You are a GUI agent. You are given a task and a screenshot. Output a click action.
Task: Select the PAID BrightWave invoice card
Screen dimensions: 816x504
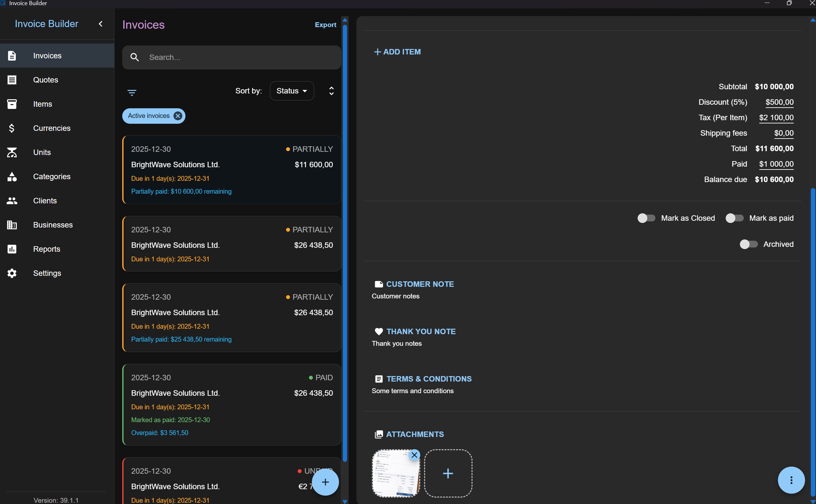[x=232, y=405]
